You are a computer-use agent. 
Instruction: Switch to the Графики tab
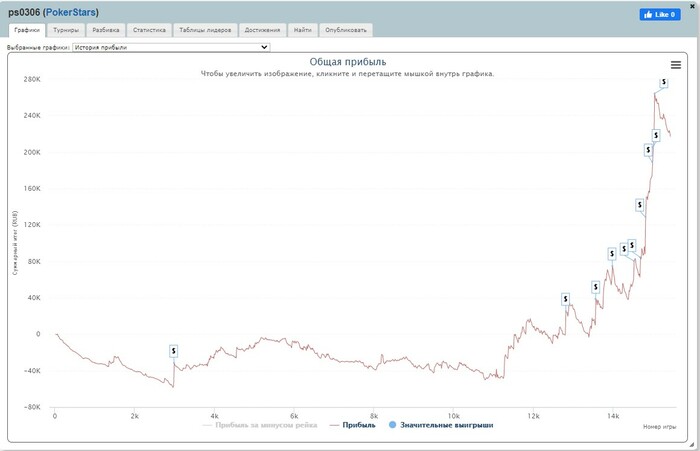[27, 30]
